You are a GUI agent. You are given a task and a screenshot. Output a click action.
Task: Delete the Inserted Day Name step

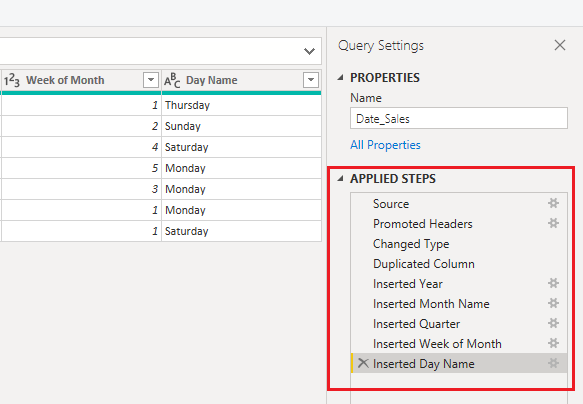point(363,363)
